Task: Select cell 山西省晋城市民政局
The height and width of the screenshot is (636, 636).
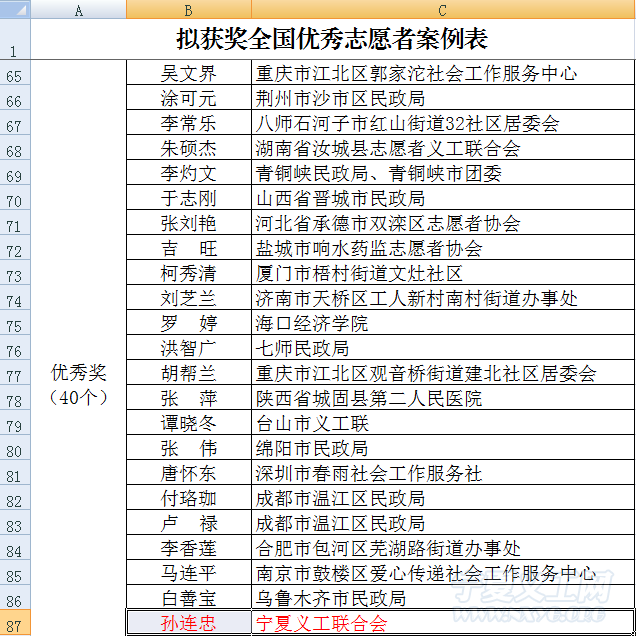Action: (443, 198)
